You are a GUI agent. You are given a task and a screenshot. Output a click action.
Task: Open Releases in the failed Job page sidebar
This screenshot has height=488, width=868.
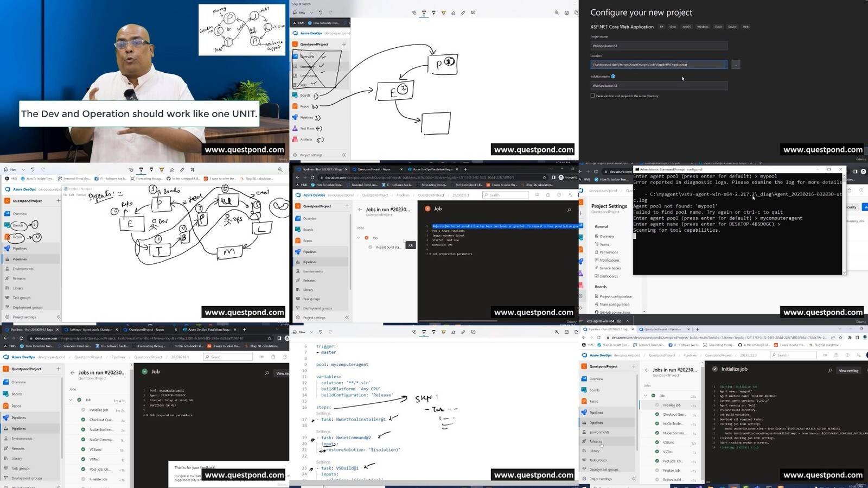[309, 281]
